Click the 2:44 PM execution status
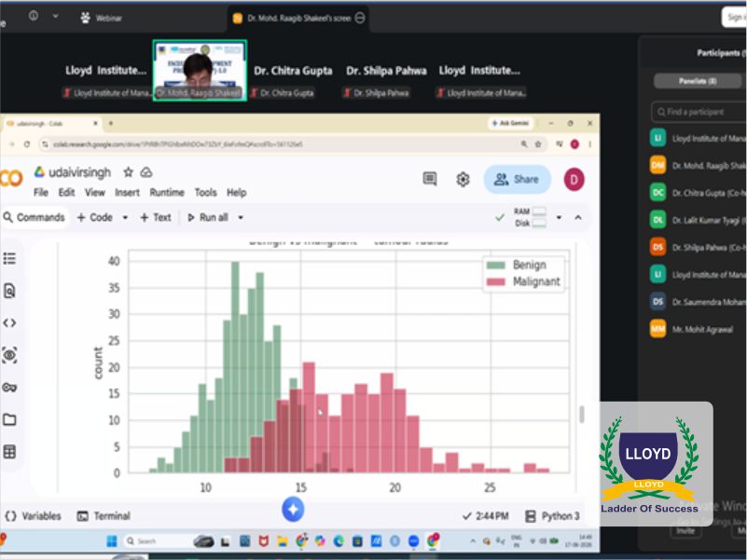This screenshot has height=560, width=747. tap(486, 516)
